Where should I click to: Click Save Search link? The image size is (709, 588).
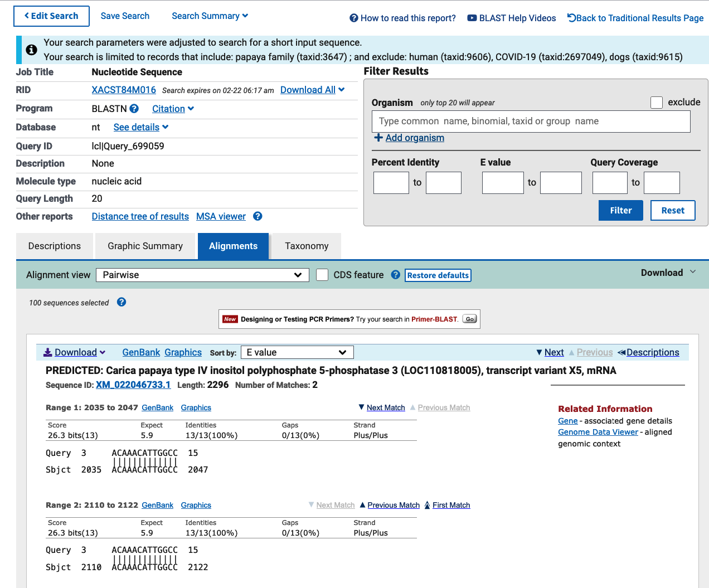(125, 16)
